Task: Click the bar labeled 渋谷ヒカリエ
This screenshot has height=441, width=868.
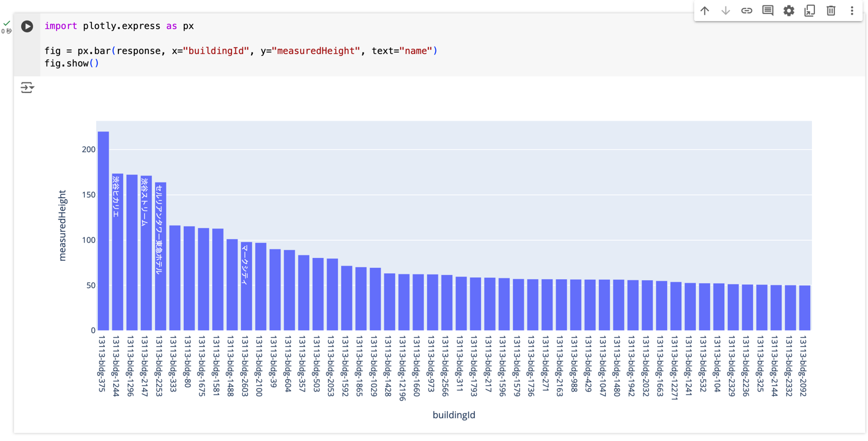Action: point(117,252)
